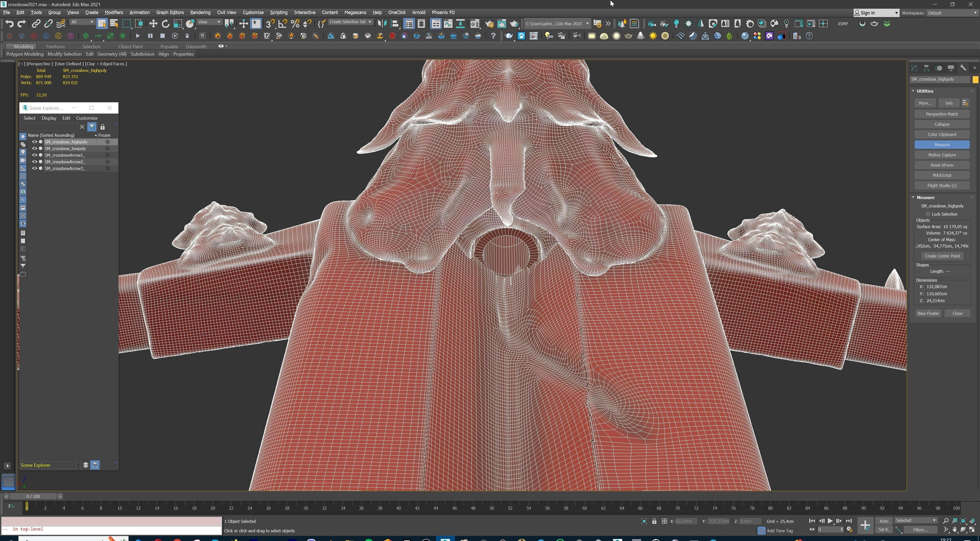Image resolution: width=980 pixels, height=541 pixels.
Task: Click the sun light icon in toolbar
Action: coord(653,36)
